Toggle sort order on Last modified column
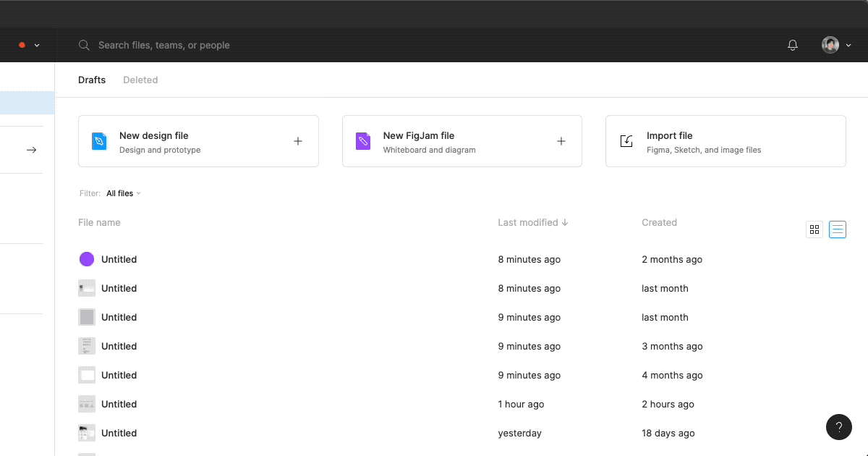Screen dimensions: 868x456 click(x=532, y=222)
